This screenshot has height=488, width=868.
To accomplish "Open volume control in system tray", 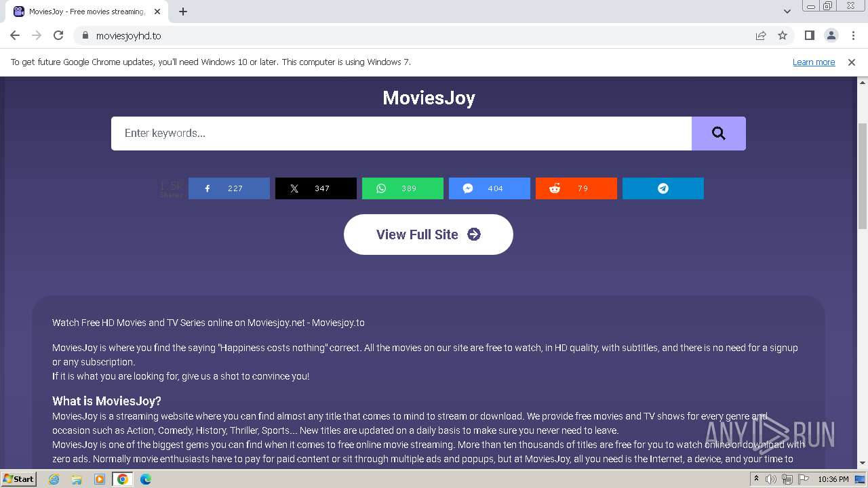I will (771, 479).
